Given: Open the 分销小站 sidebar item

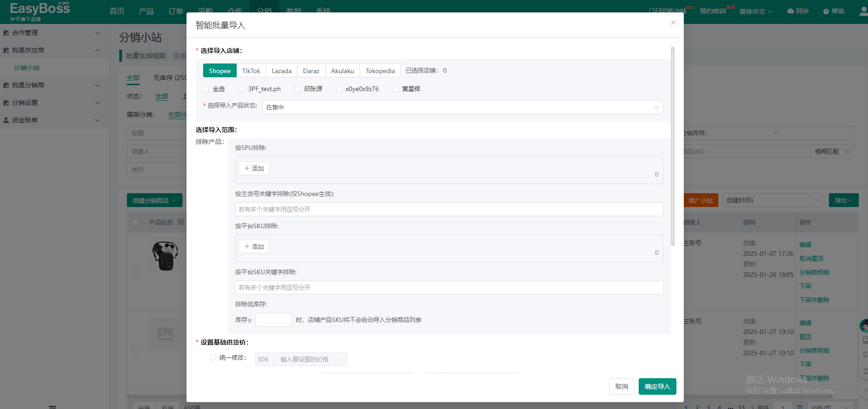Looking at the screenshot, I should click(x=27, y=68).
